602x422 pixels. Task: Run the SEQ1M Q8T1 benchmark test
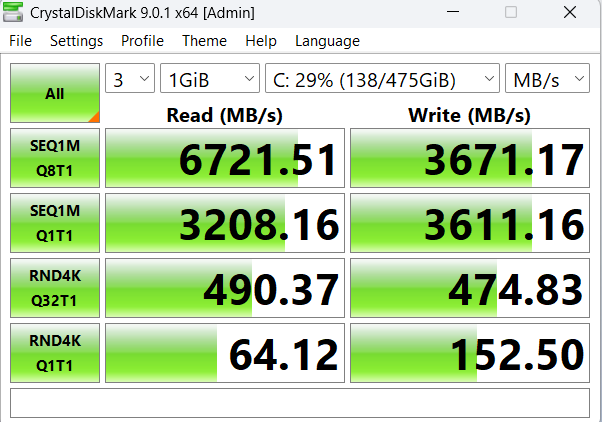pos(55,159)
